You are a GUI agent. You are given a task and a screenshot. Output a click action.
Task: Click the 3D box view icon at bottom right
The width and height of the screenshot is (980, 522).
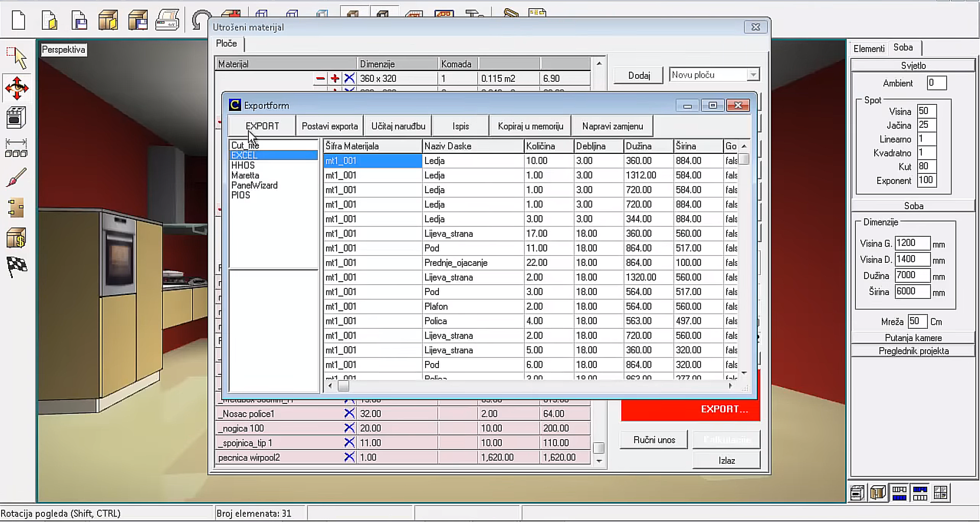(x=878, y=493)
